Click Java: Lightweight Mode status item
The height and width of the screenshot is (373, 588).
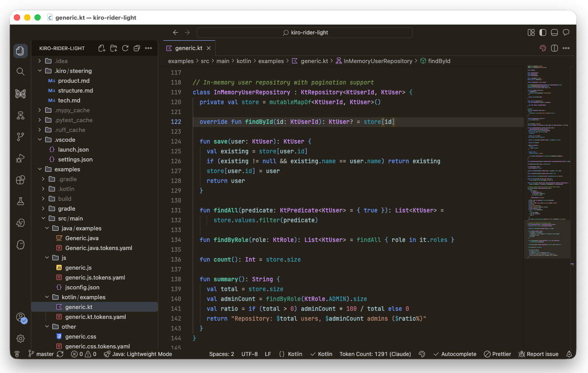point(138,354)
